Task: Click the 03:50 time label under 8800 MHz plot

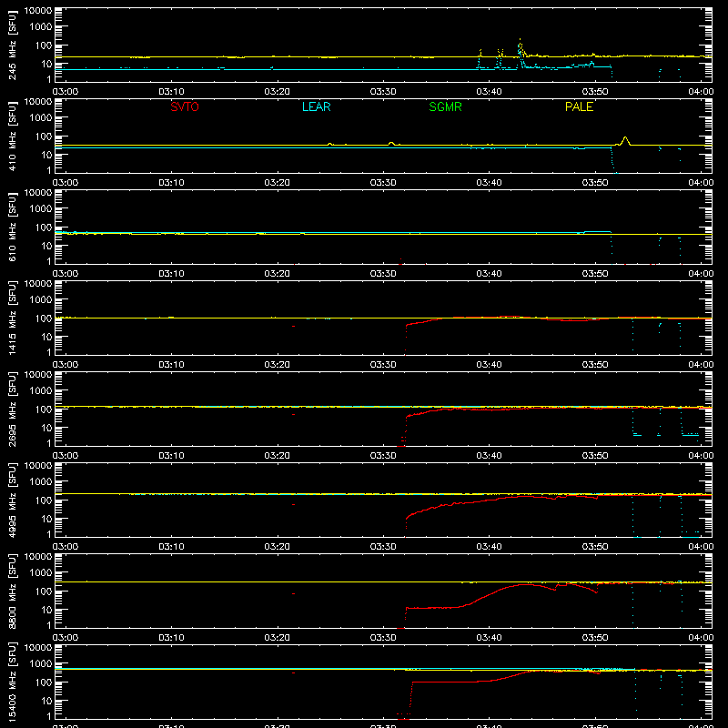Action: [595, 638]
